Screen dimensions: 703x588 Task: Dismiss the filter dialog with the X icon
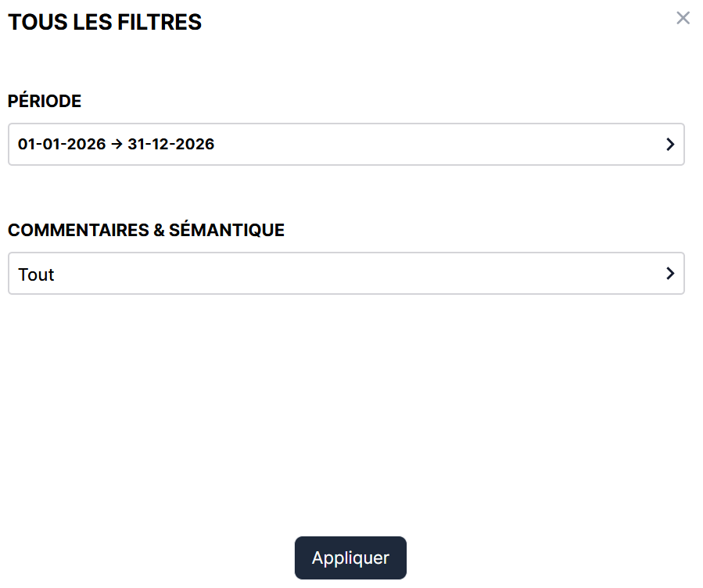pyautogui.click(x=683, y=18)
